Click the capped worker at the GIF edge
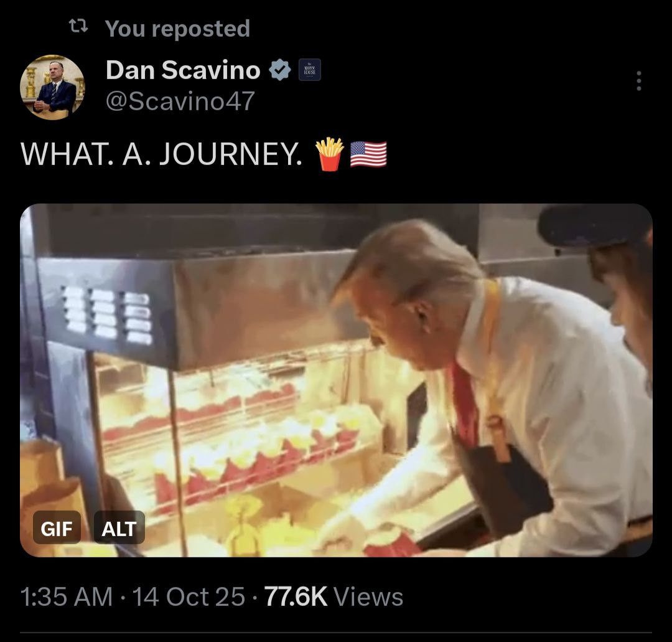This screenshot has height=642, width=672. [x=616, y=274]
